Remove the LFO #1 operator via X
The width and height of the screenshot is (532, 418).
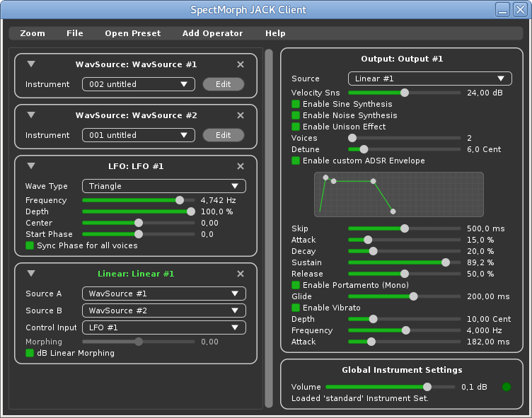click(x=241, y=166)
